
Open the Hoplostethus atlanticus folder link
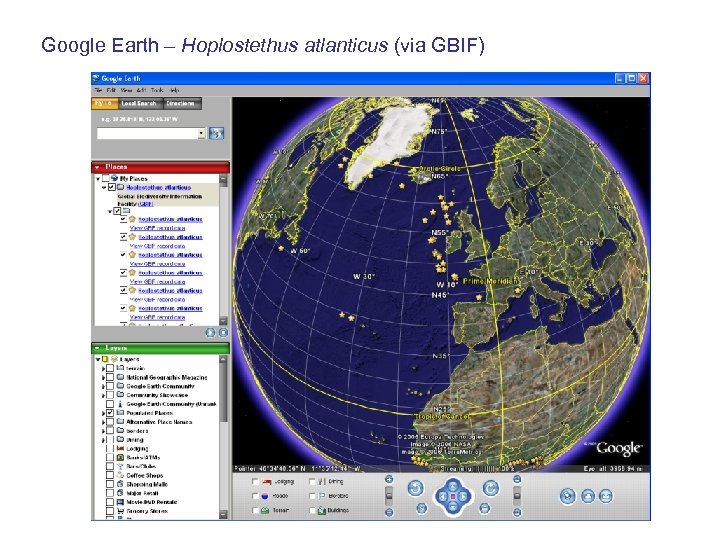pyautogui.click(x=158, y=187)
